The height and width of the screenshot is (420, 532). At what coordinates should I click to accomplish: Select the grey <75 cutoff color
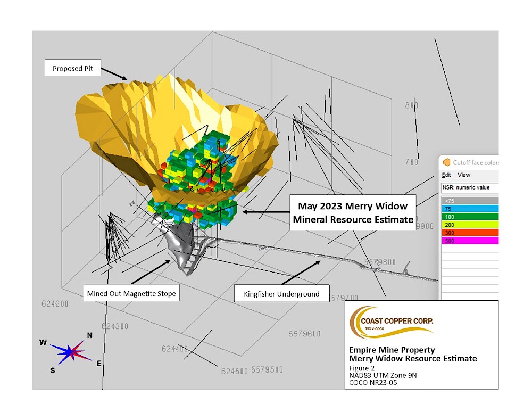click(x=470, y=201)
